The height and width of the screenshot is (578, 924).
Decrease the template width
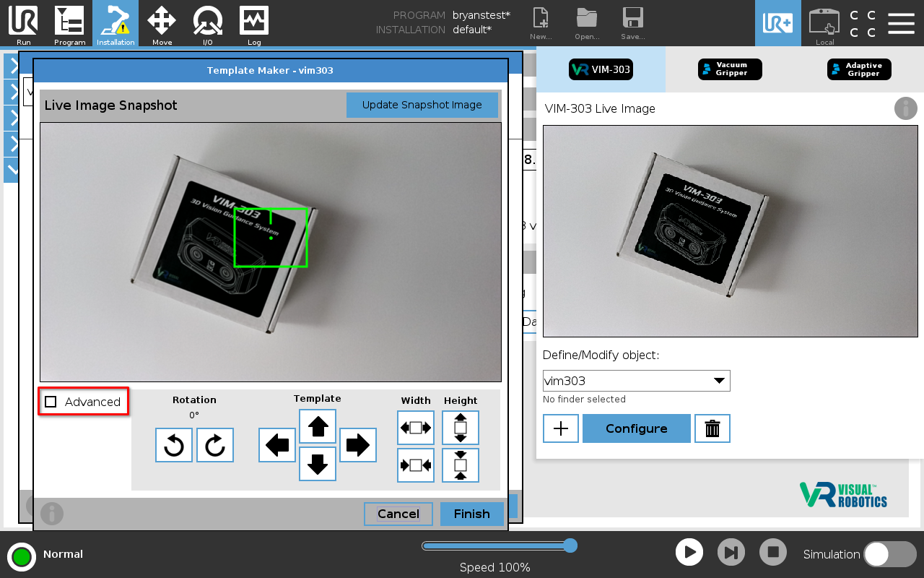416,465
